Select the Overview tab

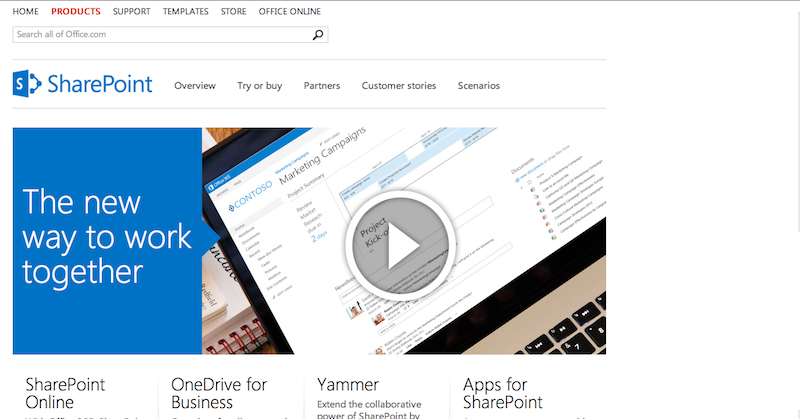pyautogui.click(x=195, y=86)
